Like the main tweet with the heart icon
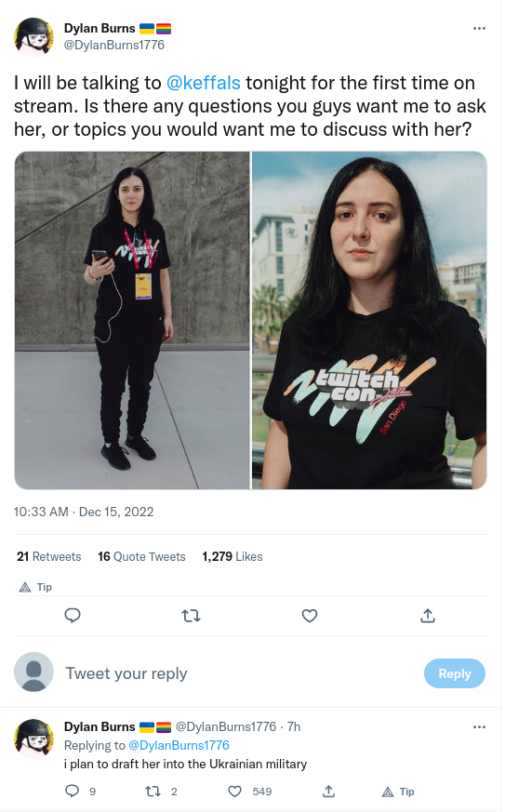 309,615
